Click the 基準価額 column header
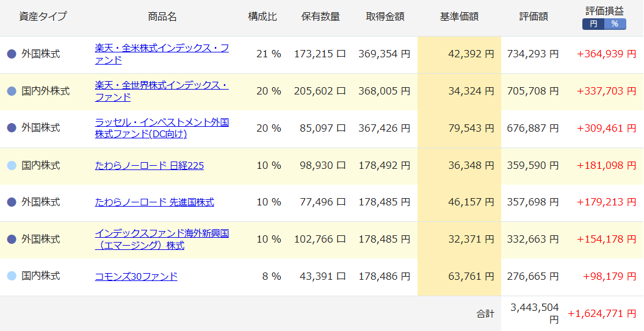 coord(459,17)
